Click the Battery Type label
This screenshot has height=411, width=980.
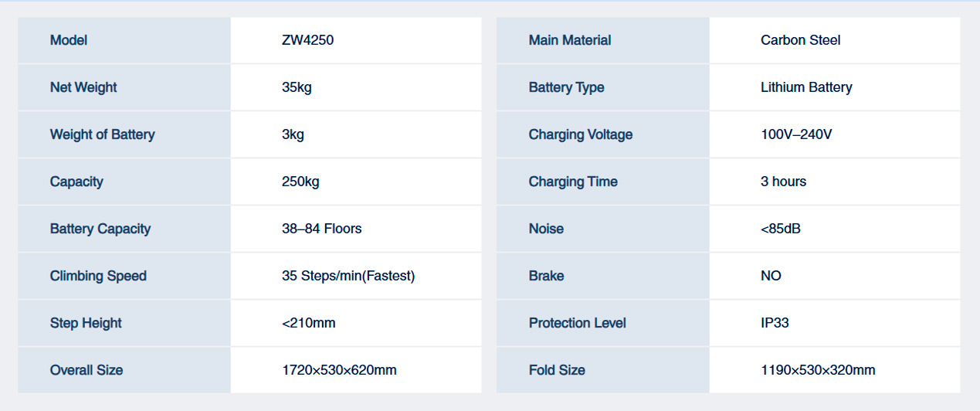pyautogui.click(x=566, y=87)
